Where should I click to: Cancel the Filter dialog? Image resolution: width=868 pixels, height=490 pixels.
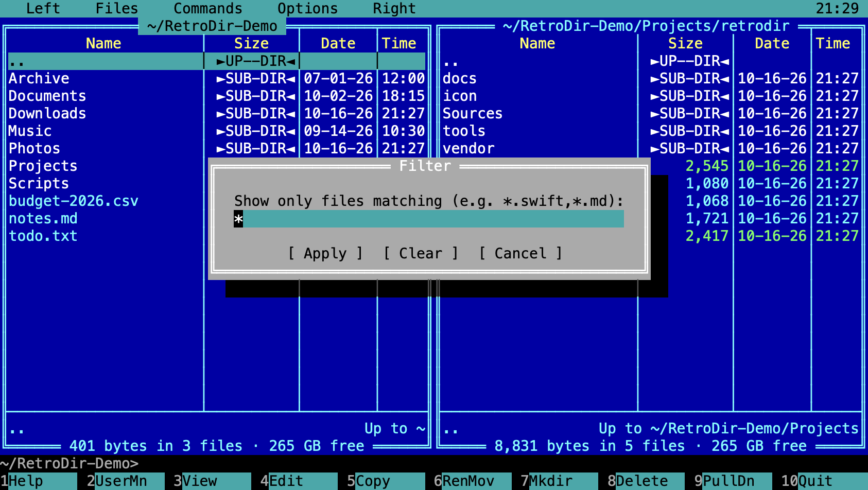pos(520,253)
